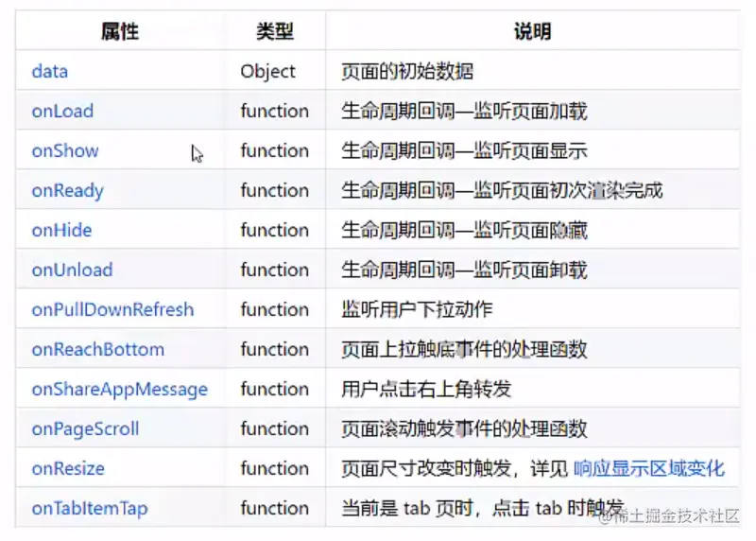Click the 属性 column header
This screenshot has height=541, width=756.
[120, 32]
